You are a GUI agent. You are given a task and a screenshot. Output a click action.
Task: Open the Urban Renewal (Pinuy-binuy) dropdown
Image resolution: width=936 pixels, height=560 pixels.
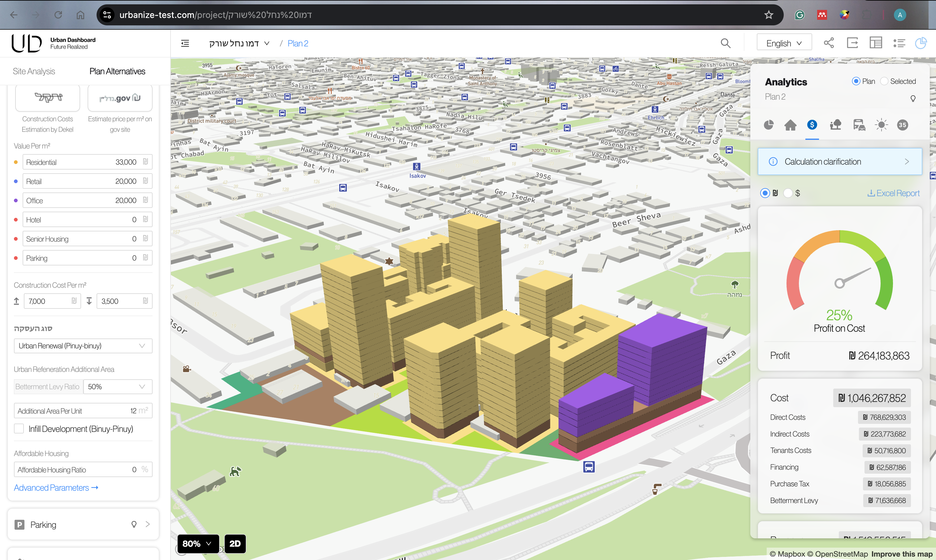[x=83, y=346]
